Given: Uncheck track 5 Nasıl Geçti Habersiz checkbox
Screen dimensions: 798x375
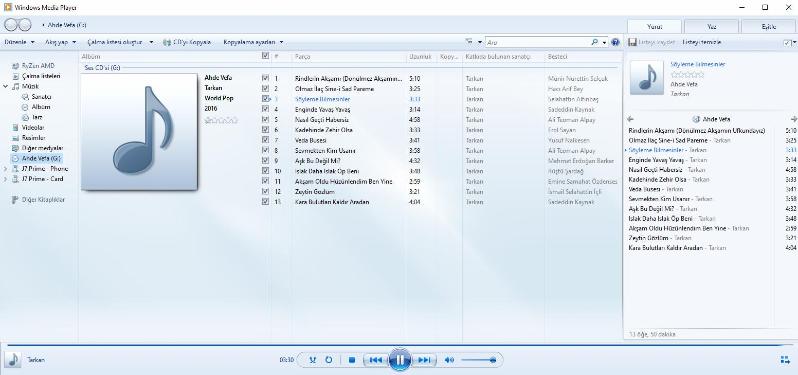Looking at the screenshot, I should click(265, 120).
